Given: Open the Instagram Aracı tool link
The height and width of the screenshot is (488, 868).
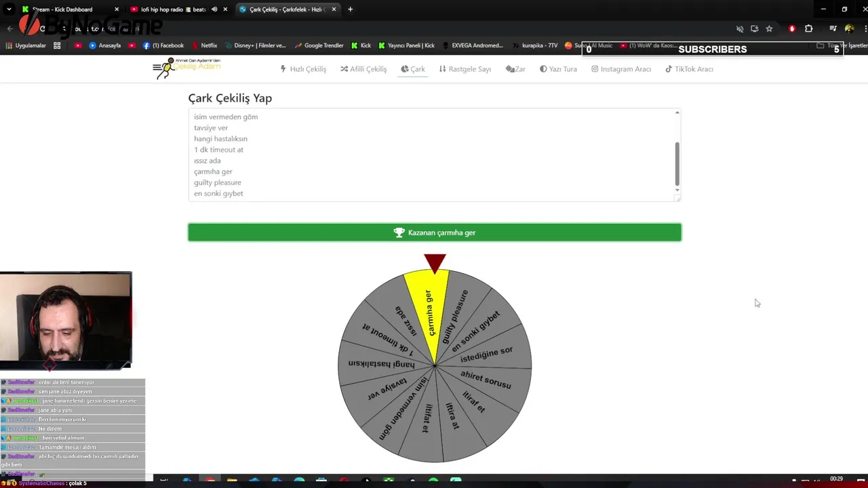Looking at the screenshot, I should [621, 69].
